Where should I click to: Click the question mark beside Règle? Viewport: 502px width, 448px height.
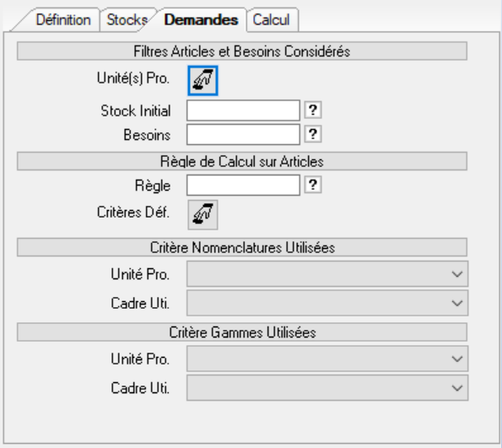click(x=313, y=185)
